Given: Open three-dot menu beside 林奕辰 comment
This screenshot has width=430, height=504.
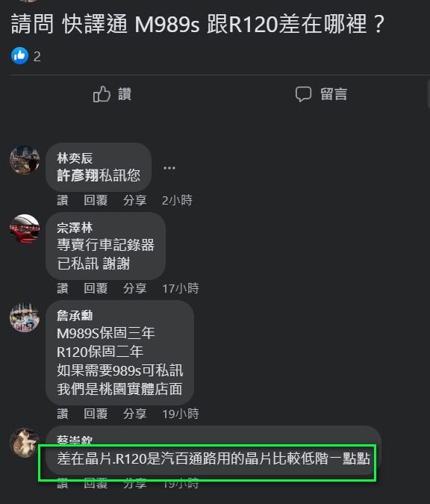Looking at the screenshot, I should point(169,168).
